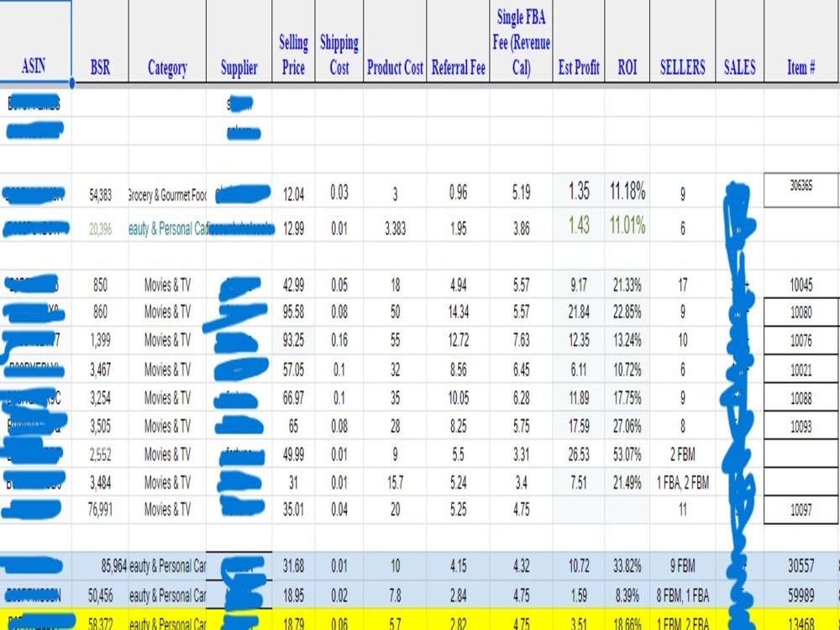This screenshot has width=840, height=630.
Task: Select Item # cell 306365
Action: coord(801,190)
